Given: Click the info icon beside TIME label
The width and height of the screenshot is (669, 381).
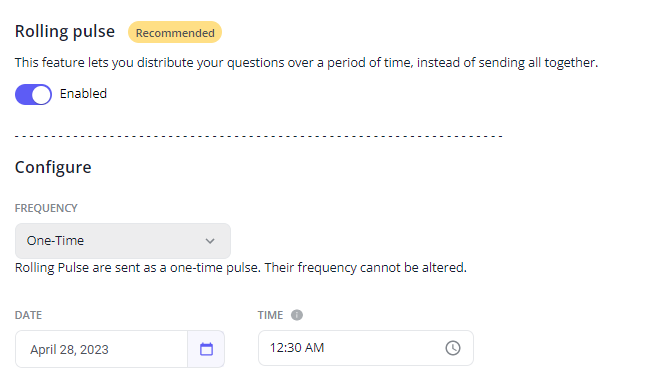Looking at the screenshot, I should (x=297, y=315).
